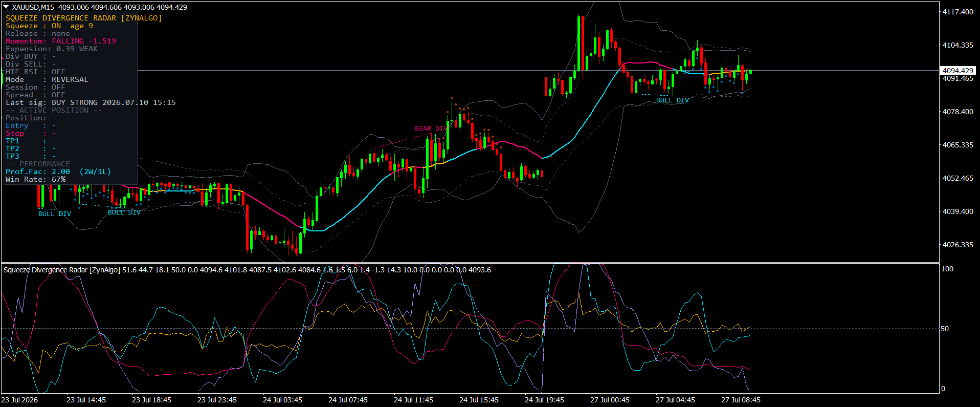The image size is (980, 407).
Task: Click the 'Prof.Fac: 2.00 (2W/1L)' line
Action: pos(58,172)
